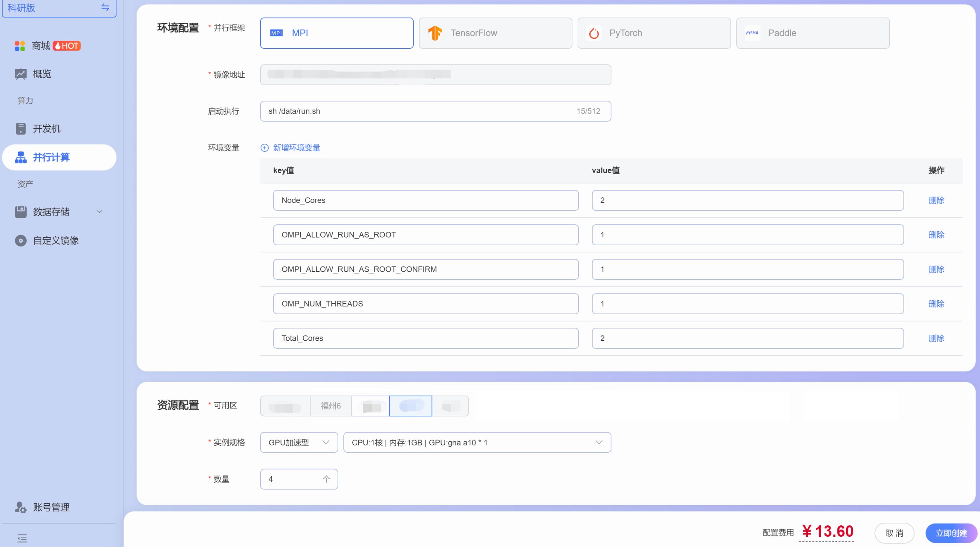Open the GPU加速型 instance type dropdown
This screenshot has height=547, width=980.
299,442
